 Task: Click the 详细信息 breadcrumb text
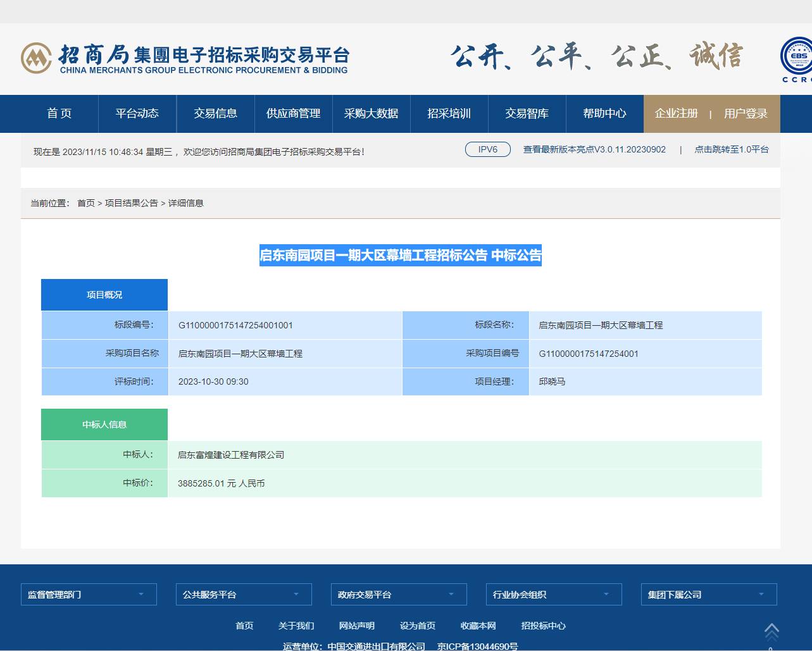pyautogui.click(x=185, y=203)
